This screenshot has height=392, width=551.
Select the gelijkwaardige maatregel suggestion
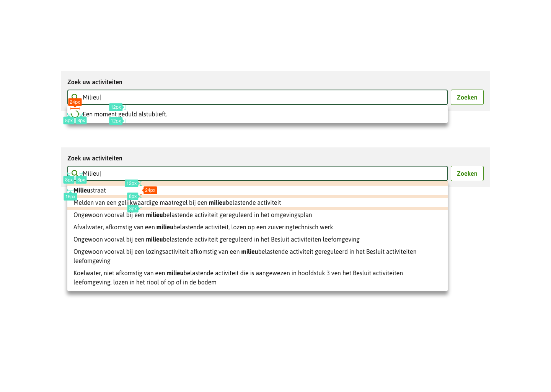[177, 203]
